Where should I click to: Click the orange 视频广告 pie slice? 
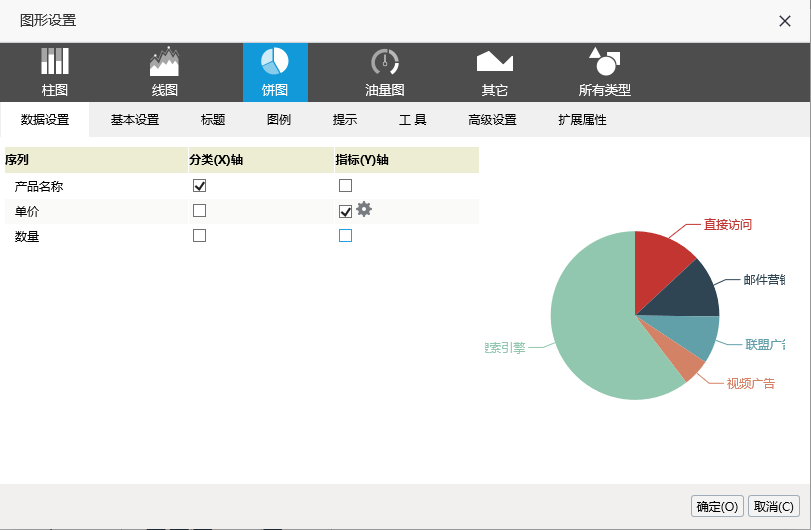click(683, 359)
